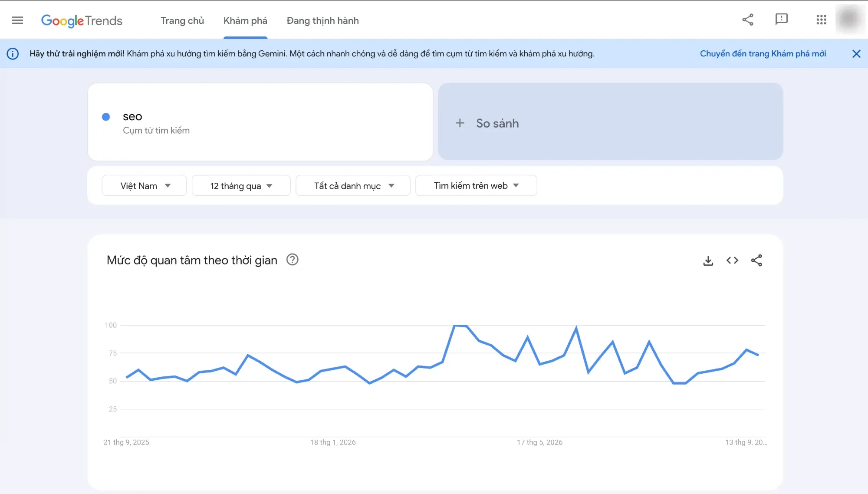
Task: Go to the Trang chủ tab
Action: [182, 21]
